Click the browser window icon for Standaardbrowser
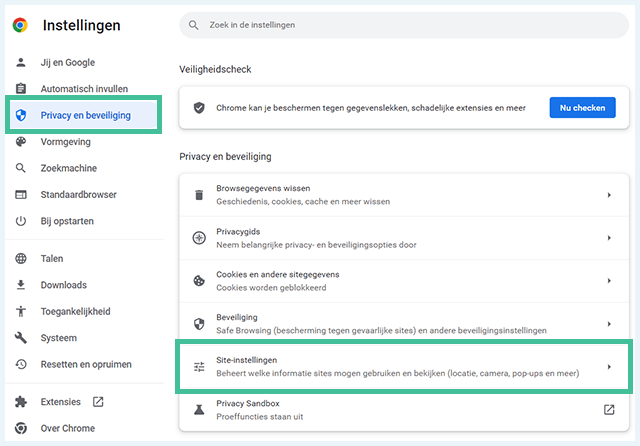The image size is (640, 446). point(21,195)
